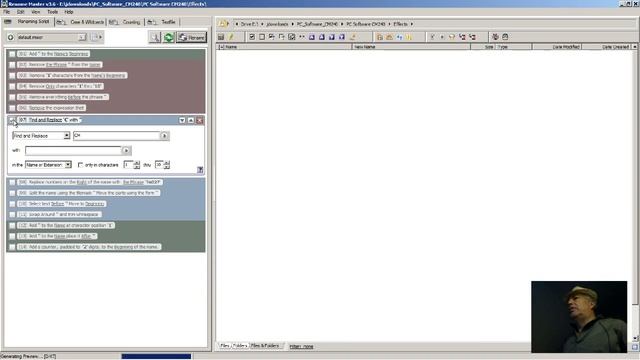Open the Edit menu
Screen dimensions: 640x360
pos(21,12)
